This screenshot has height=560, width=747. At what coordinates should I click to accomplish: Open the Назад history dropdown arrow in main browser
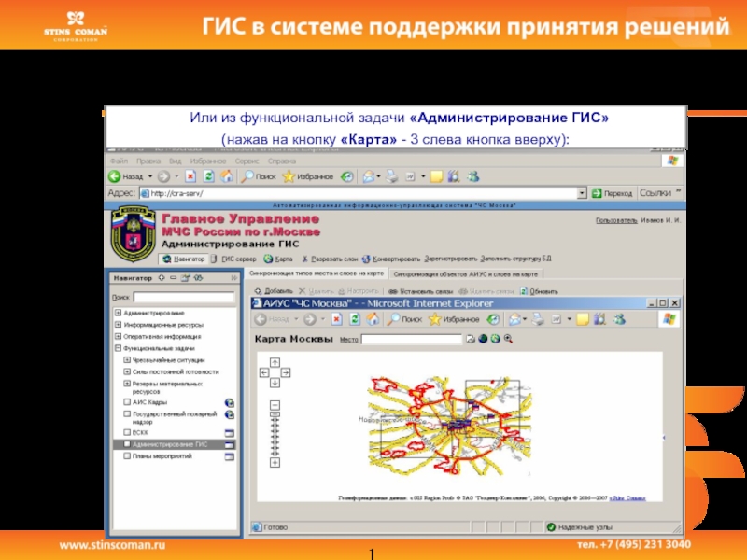(150, 176)
